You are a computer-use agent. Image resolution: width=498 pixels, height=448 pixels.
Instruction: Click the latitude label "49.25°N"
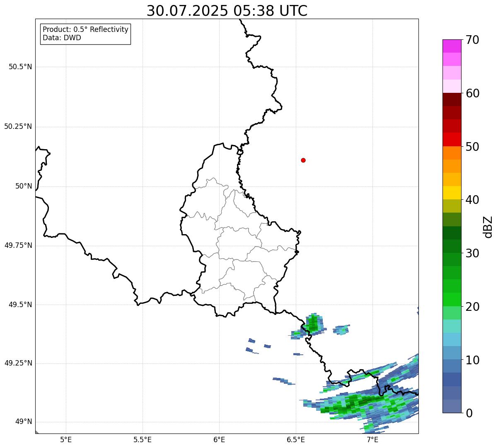coord(18,363)
